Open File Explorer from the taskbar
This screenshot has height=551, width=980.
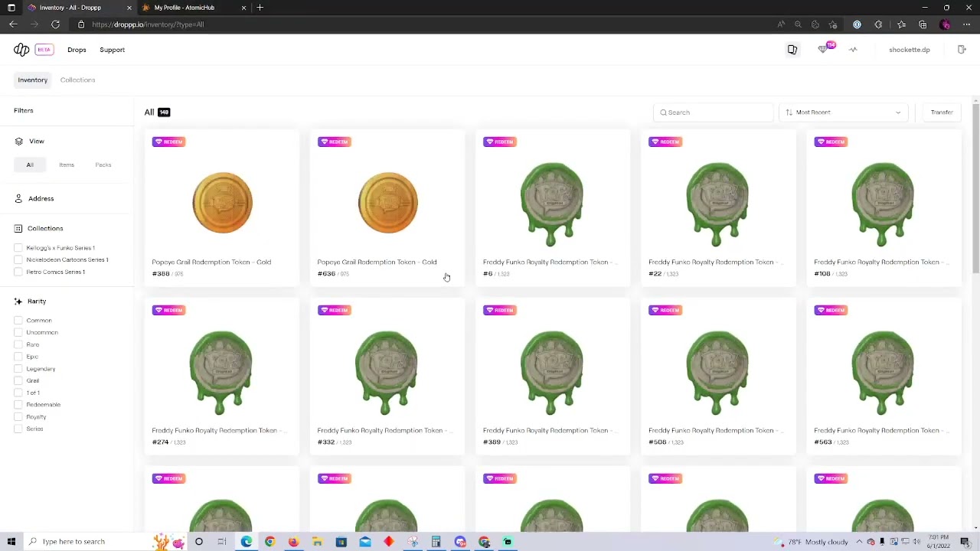[x=317, y=542]
